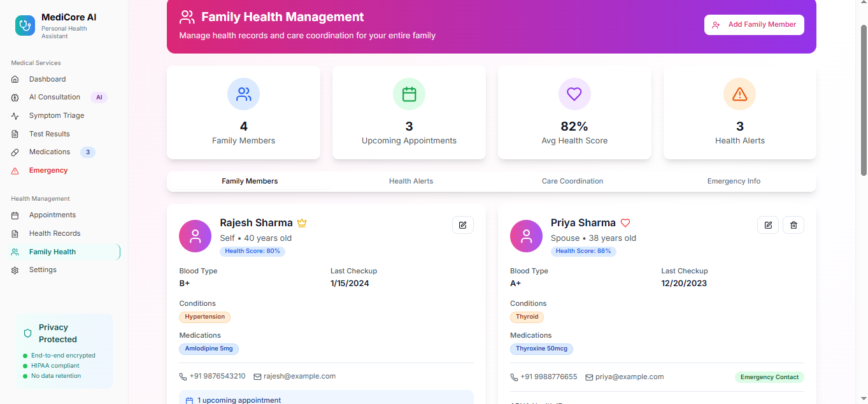
Task: Click the Thyroxine 50mcg medication tag
Action: click(542, 349)
